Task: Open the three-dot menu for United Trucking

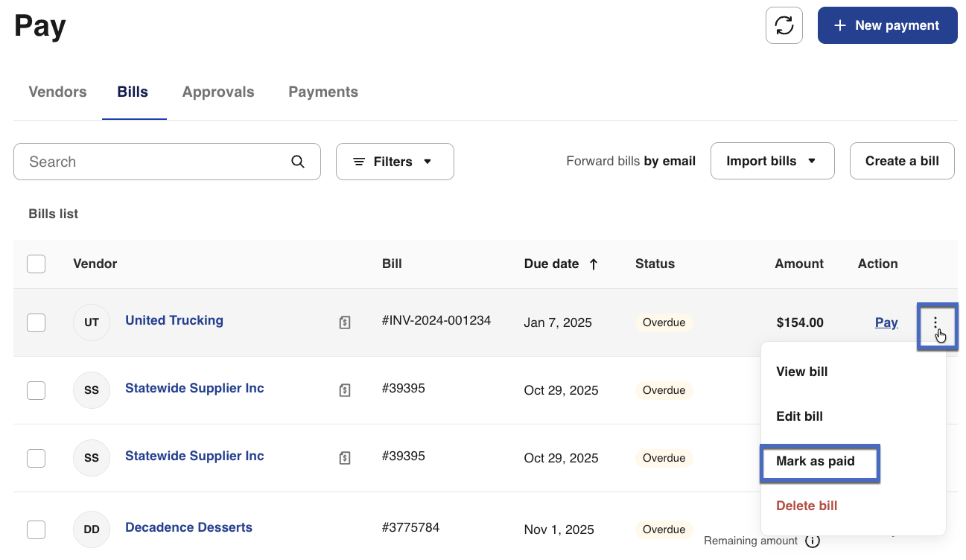Action: click(936, 323)
